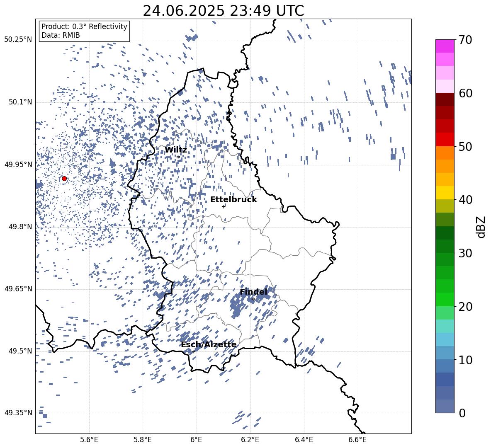Image resolution: width=491 pixels, height=448 pixels.
Task: Click the 6°E longitude label
Action: coord(196,440)
